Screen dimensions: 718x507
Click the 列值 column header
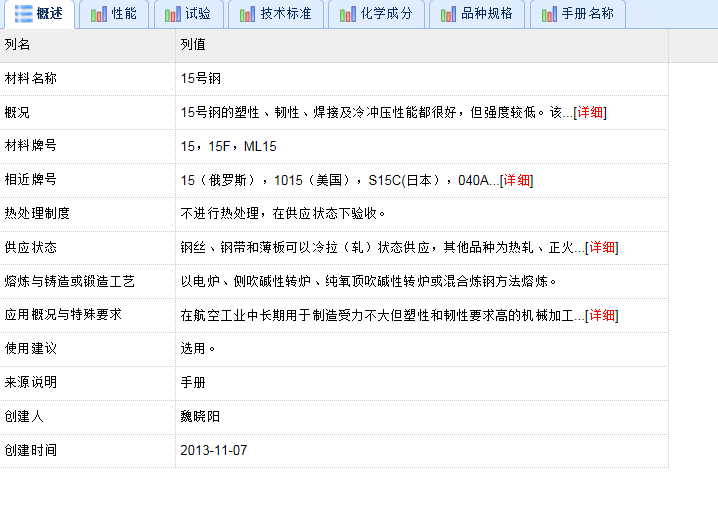point(422,45)
